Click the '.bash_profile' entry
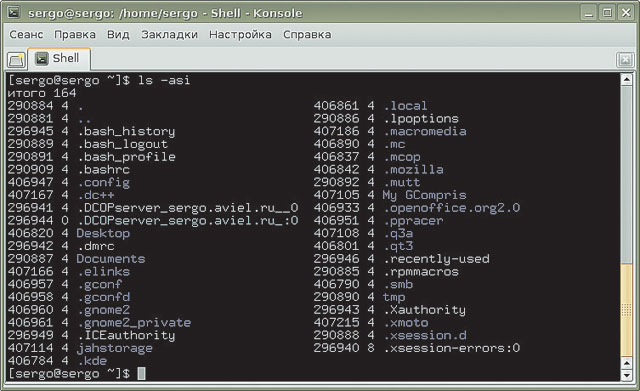This screenshot has height=391, width=640. click(126, 157)
